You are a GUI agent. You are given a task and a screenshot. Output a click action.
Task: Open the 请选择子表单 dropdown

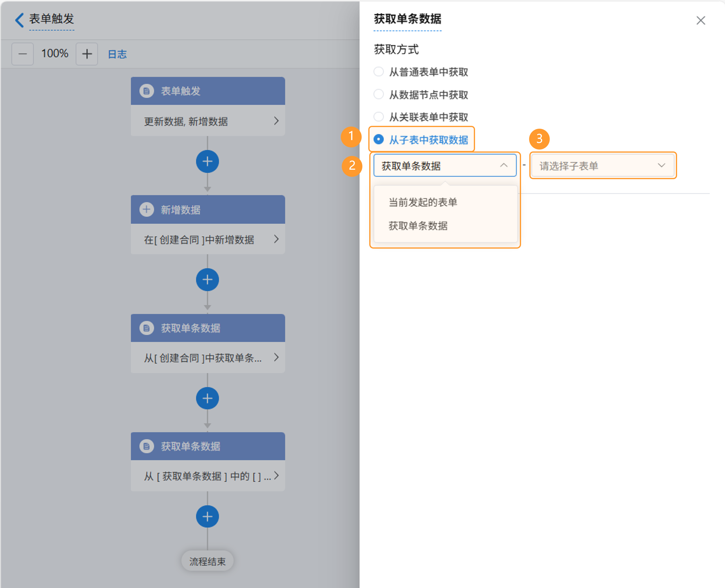pyautogui.click(x=602, y=166)
